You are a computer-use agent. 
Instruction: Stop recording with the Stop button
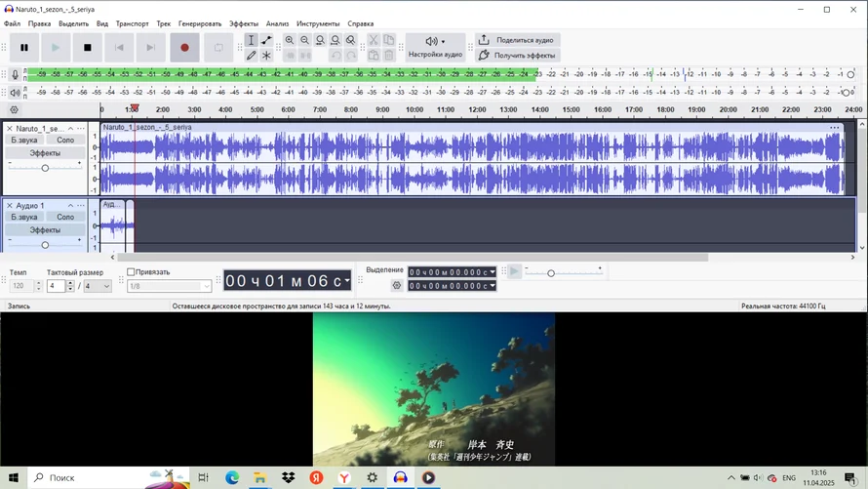pyautogui.click(x=87, y=48)
